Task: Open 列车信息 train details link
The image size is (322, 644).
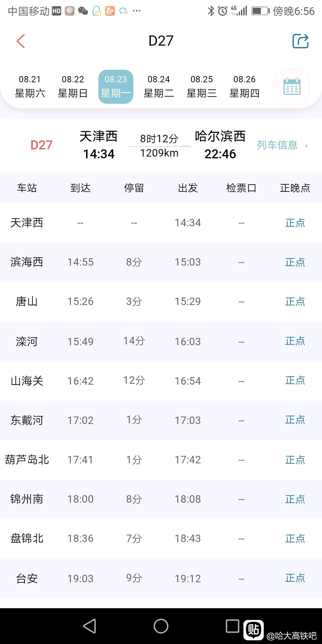Action: coord(277,145)
